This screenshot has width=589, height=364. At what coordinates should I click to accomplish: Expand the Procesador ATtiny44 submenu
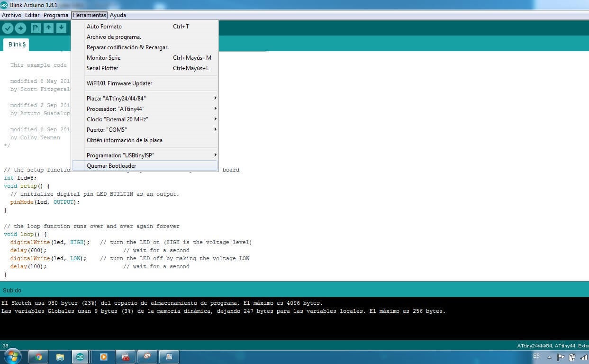pyautogui.click(x=145, y=109)
